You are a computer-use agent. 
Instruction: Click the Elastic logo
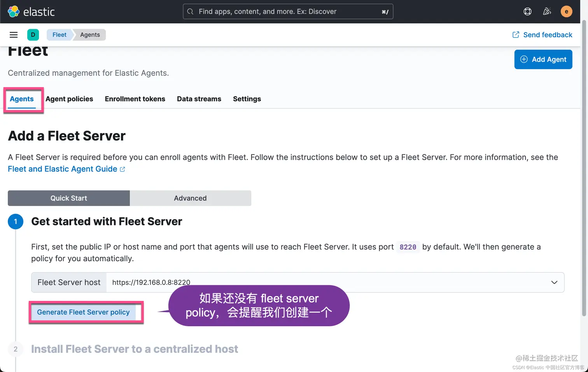click(x=31, y=12)
